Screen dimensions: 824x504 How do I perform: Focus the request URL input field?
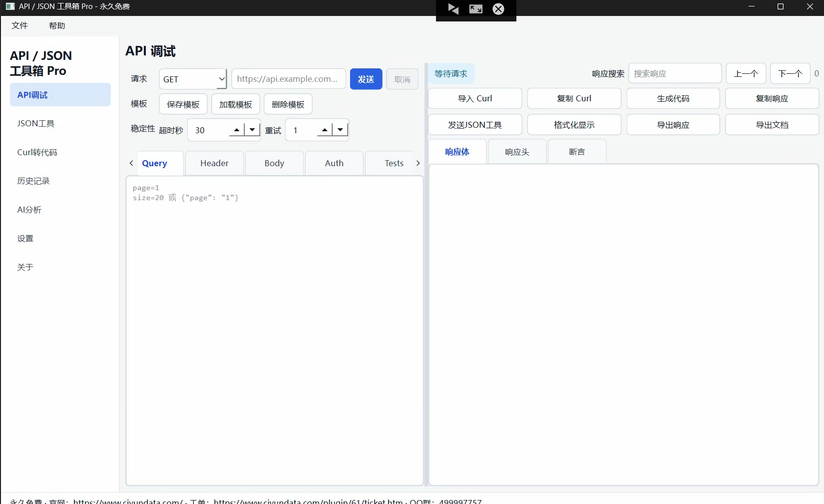click(289, 79)
